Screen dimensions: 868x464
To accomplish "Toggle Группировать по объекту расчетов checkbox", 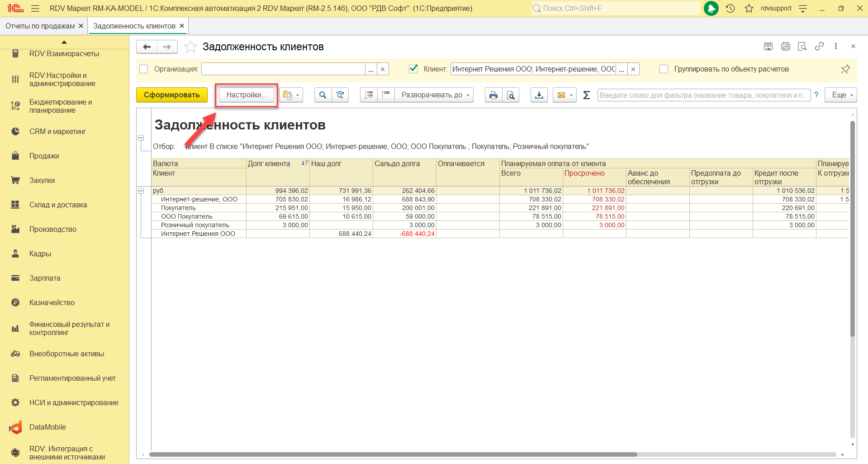I will coord(664,69).
